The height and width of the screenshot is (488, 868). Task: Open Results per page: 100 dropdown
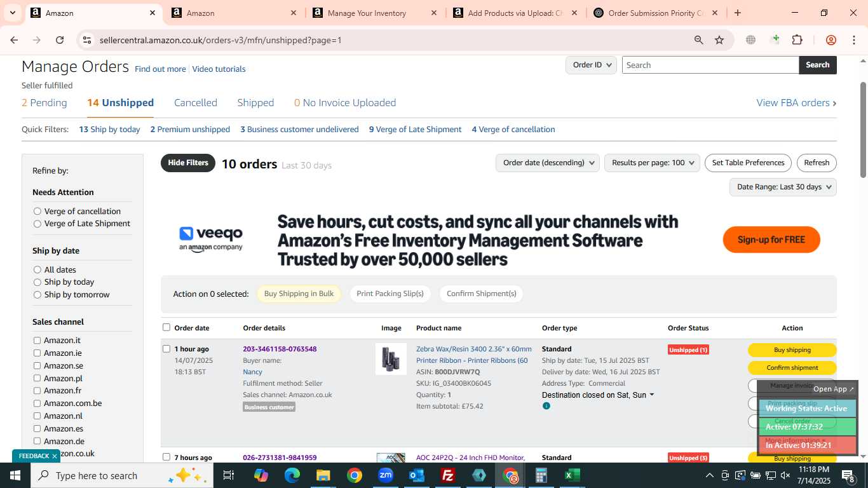tap(652, 163)
